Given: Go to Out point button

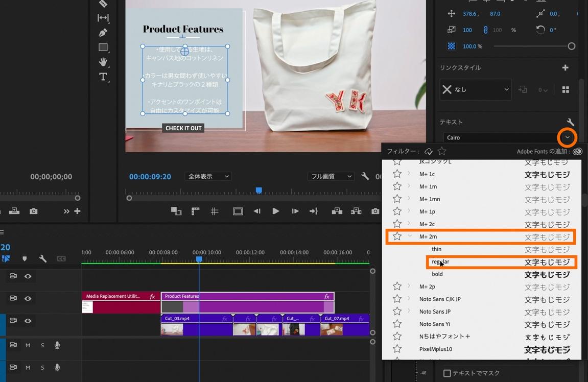Looking at the screenshot, I should tap(314, 211).
